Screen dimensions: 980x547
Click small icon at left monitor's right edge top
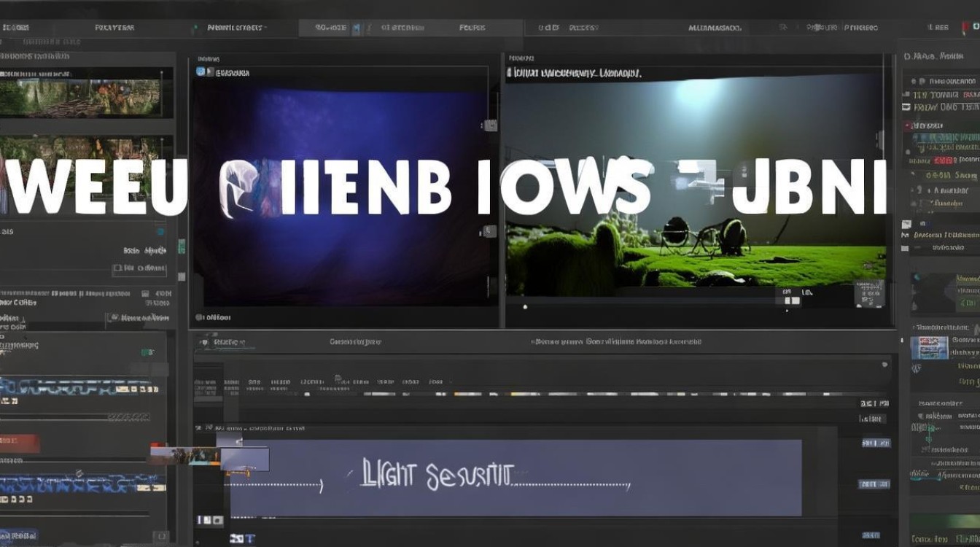491,125
